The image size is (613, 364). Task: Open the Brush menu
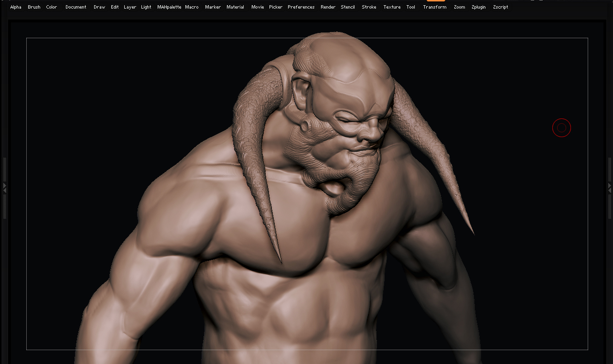34,7
